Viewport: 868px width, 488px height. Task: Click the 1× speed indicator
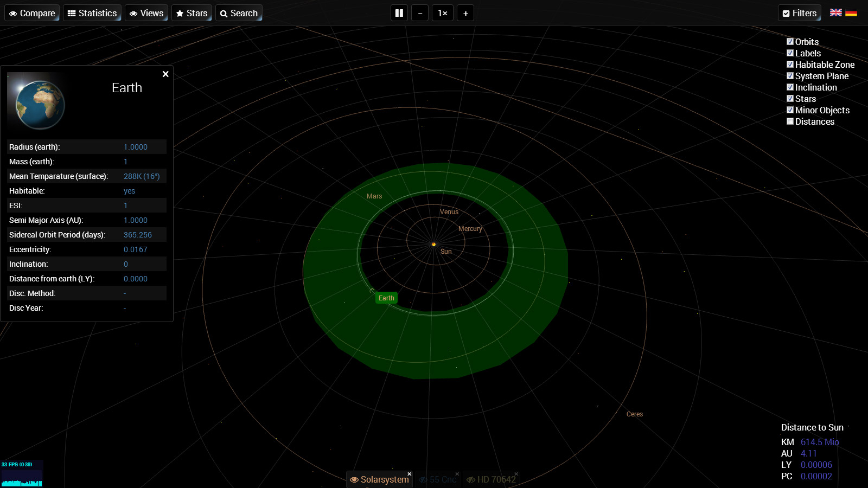tap(443, 13)
